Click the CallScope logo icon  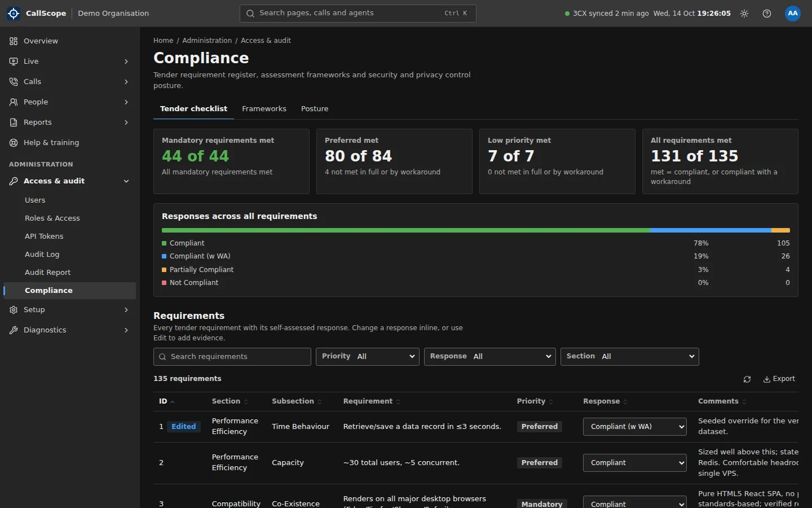[14, 13]
